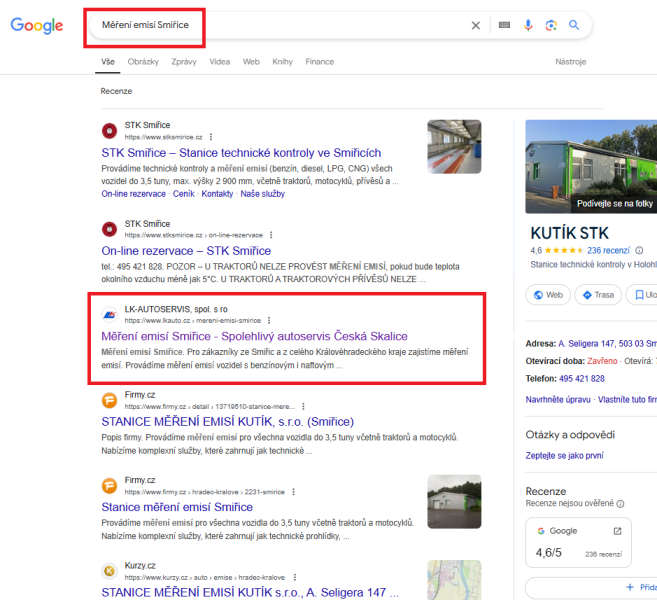The width and height of the screenshot is (657, 600).
Task: Click STK station hall thumbnail
Action: tap(454, 147)
